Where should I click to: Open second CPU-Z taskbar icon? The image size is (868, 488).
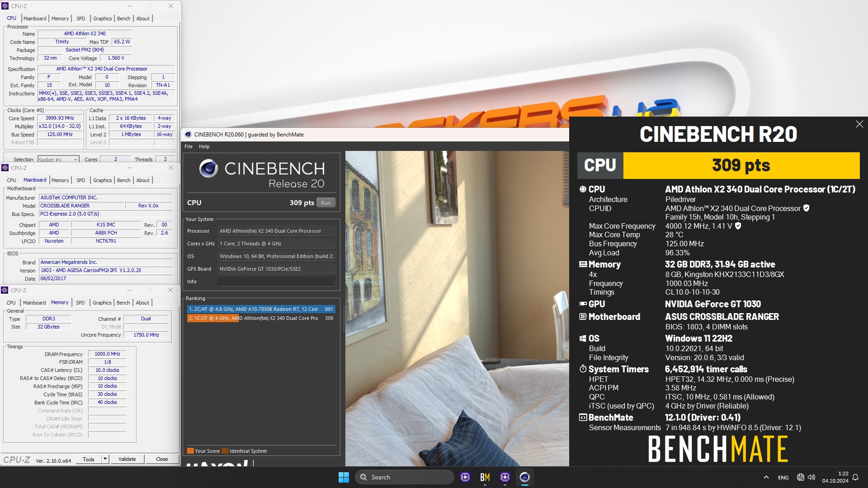(505, 477)
